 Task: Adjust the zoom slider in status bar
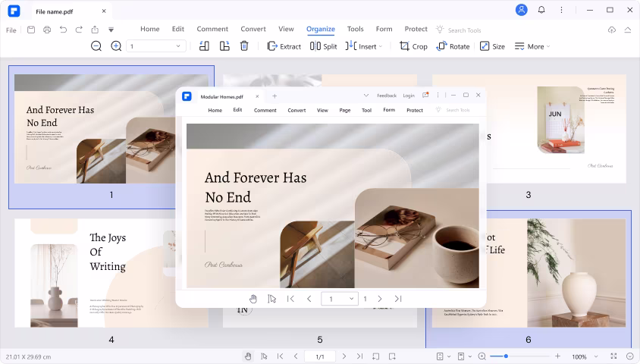pos(506,356)
